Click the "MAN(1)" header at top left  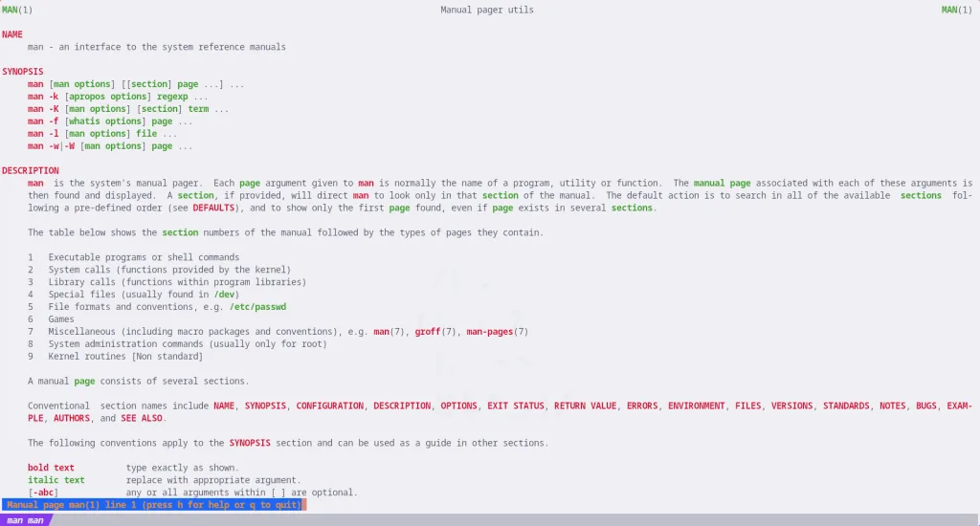point(17,10)
